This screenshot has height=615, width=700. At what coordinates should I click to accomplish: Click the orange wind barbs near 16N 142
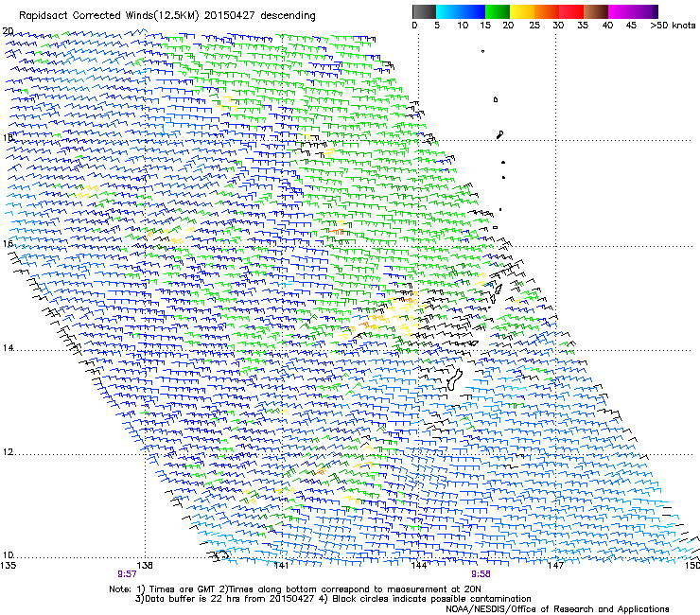tap(337, 232)
